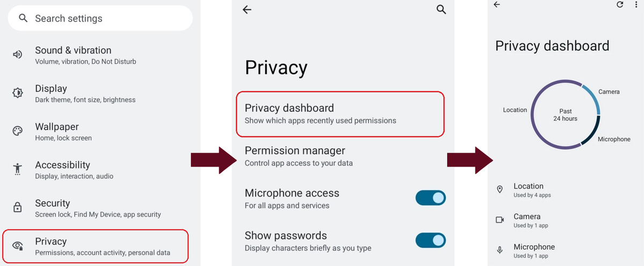Toggle the Show passwords switch
644x266 pixels.
click(430, 240)
